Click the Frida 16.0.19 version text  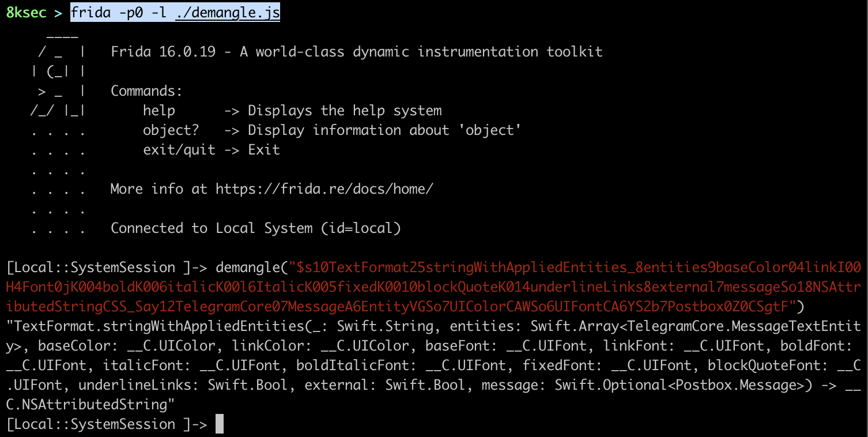[163, 52]
